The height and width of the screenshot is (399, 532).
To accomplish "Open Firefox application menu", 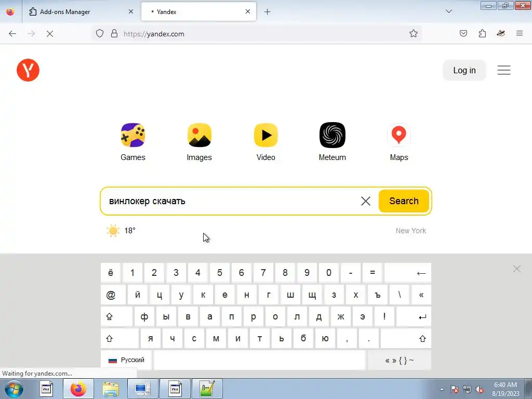I will [x=520, y=33].
